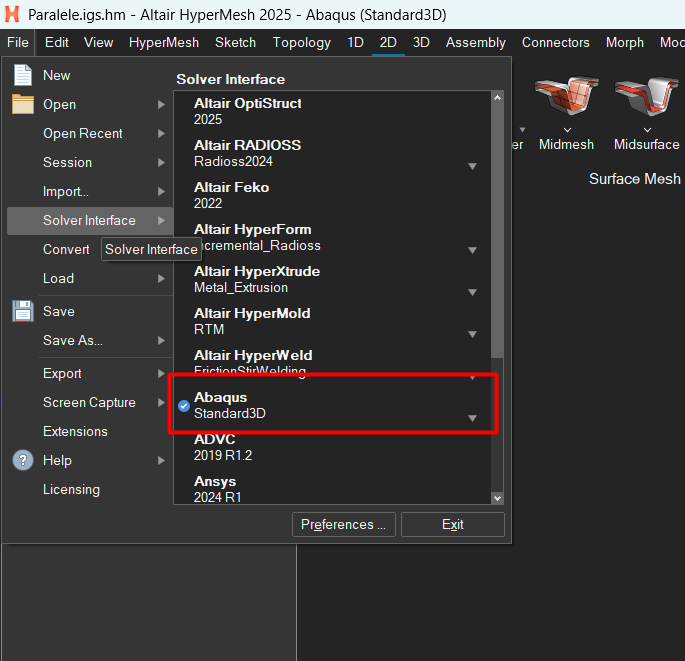Choose Save in the File menu

[x=90, y=311]
